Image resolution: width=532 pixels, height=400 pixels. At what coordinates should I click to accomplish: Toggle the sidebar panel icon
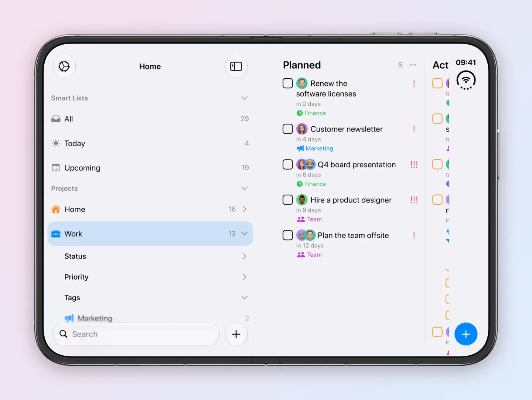click(x=236, y=66)
